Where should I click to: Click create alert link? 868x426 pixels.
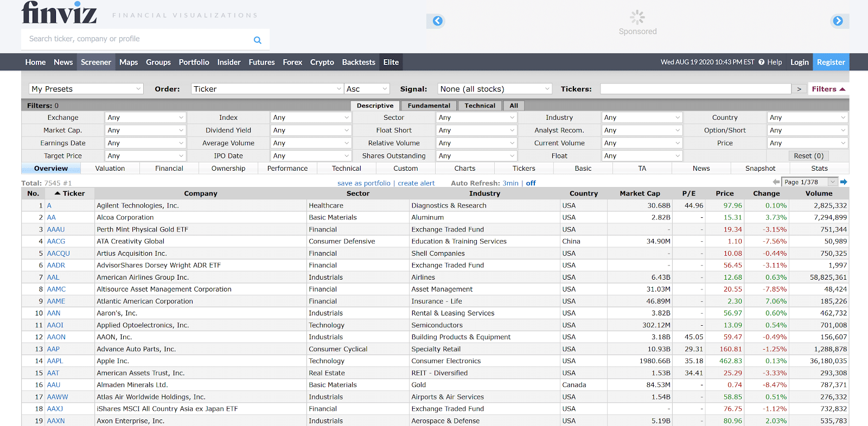point(417,183)
